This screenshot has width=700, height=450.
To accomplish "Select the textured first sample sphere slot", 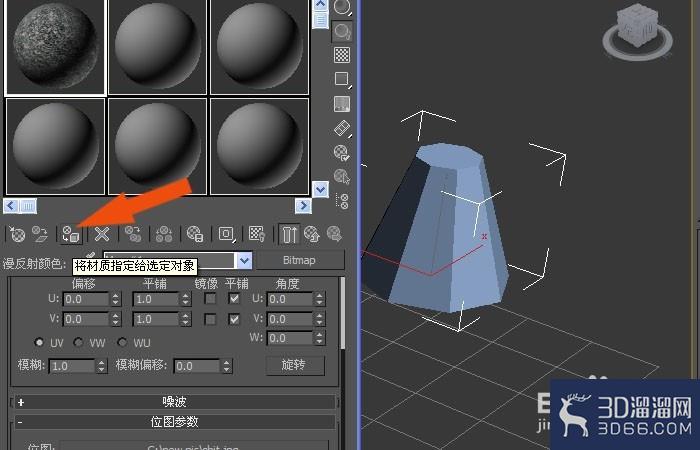I will (x=55, y=47).
